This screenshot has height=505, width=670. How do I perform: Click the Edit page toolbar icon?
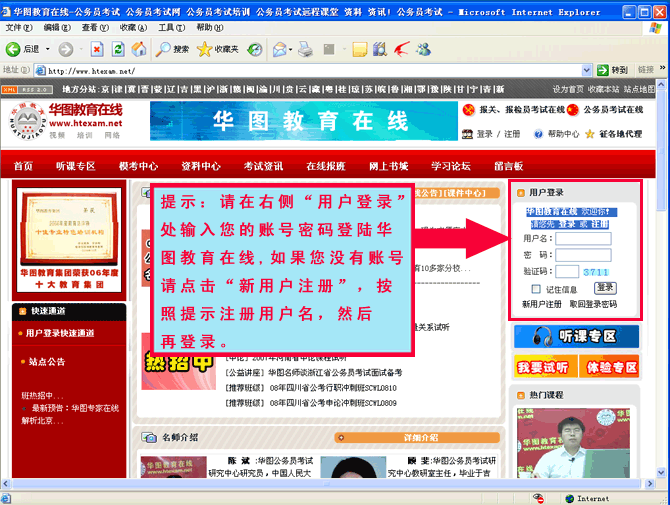(x=329, y=49)
